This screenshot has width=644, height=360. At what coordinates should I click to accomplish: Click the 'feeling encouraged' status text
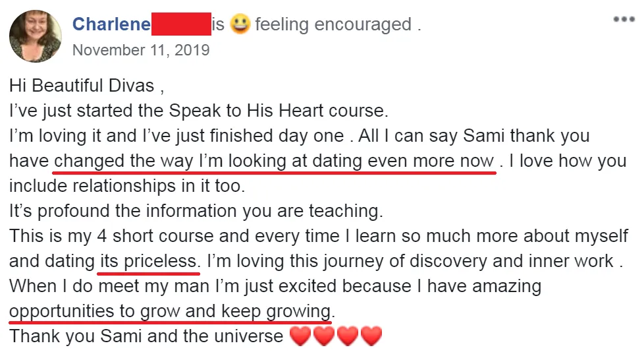point(333,24)
